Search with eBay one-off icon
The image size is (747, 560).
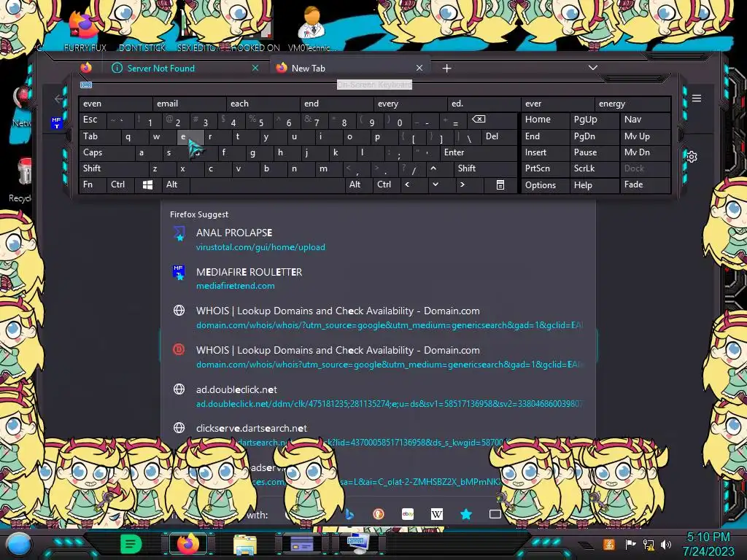pyautogui.click(x=408, y=514)
